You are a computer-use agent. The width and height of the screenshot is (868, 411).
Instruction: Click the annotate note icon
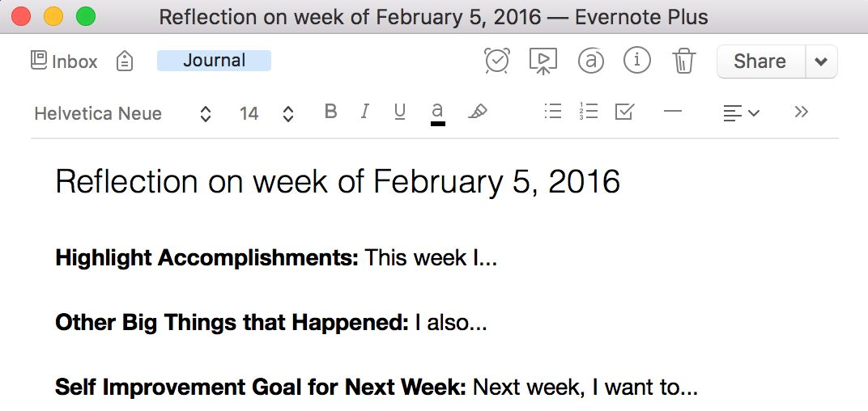pos(591,61)
